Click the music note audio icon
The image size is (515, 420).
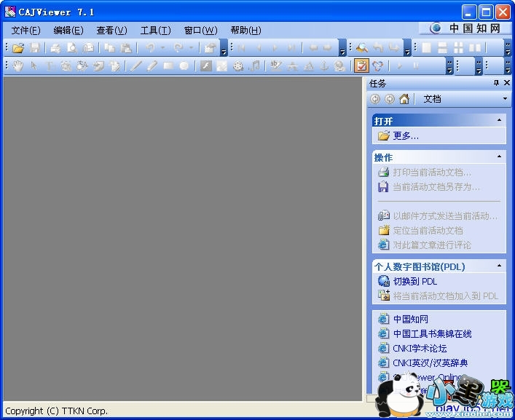[254, 66]
